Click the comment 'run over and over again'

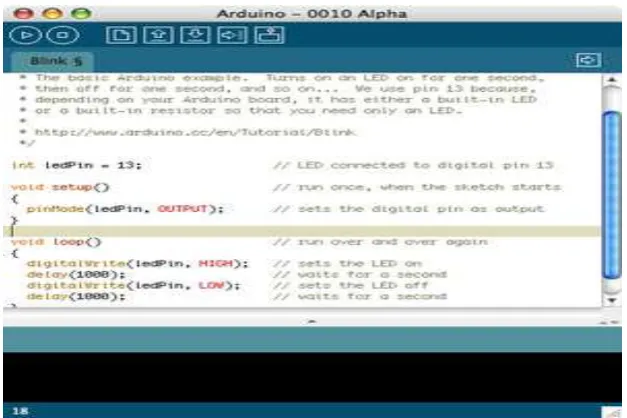pos(380,242)
